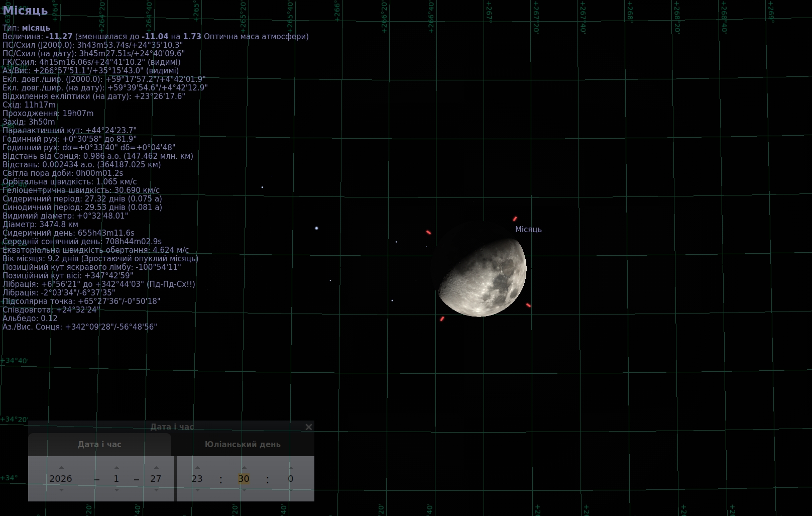Click the Діаметр: 3474.8 км line

[41, 225]
